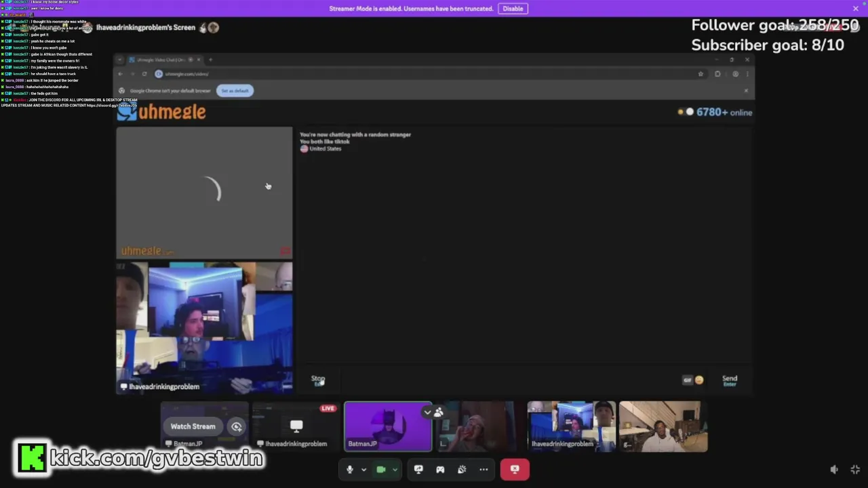Share your screen in the call

(418, 469)
